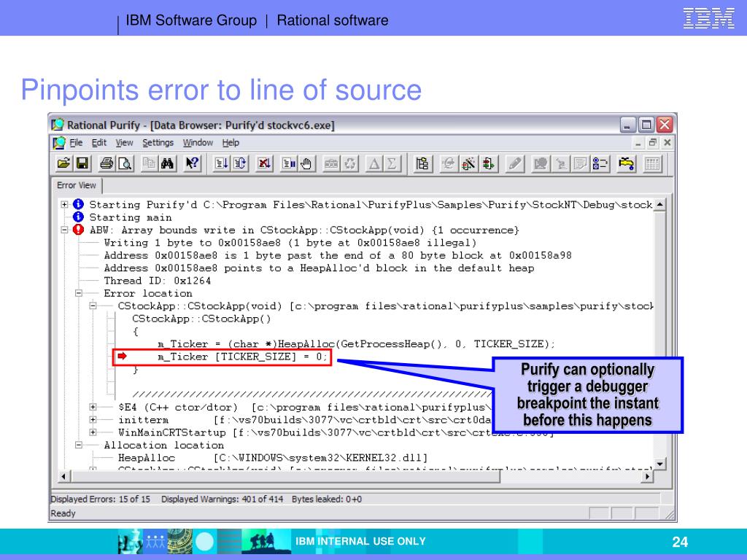Open the Window menu

pyautogui.click(x=198, y=143)
